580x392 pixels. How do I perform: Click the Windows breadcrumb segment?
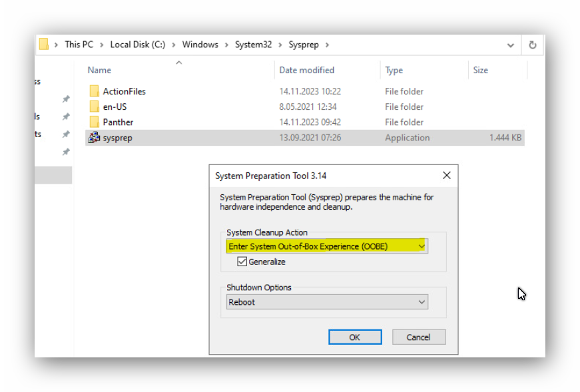coord(200,45)
